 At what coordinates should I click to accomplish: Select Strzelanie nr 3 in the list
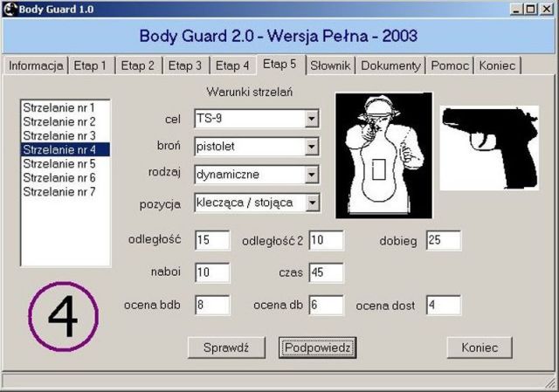point(66,135)
